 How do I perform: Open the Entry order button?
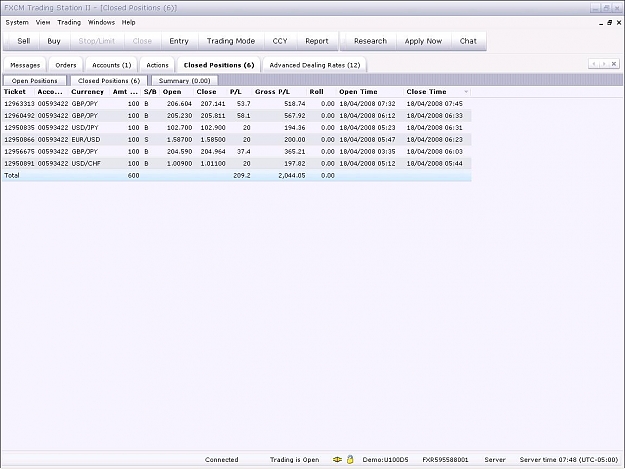[179, 41]
